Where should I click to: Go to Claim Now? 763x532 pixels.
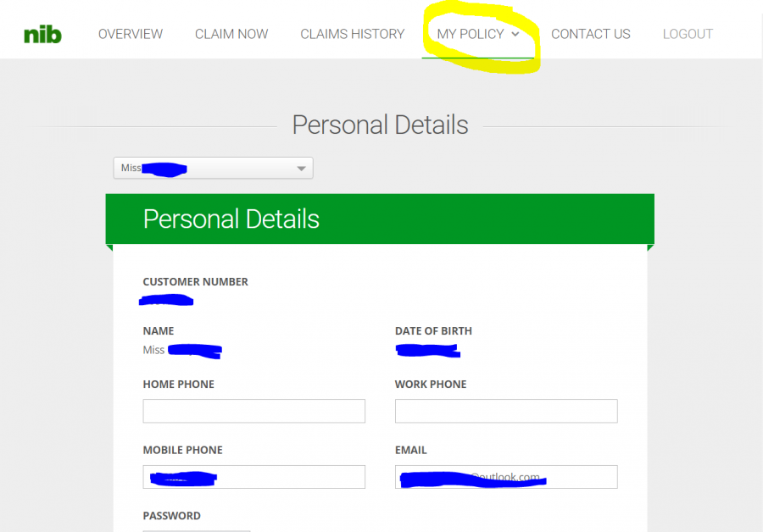[231, 34]
